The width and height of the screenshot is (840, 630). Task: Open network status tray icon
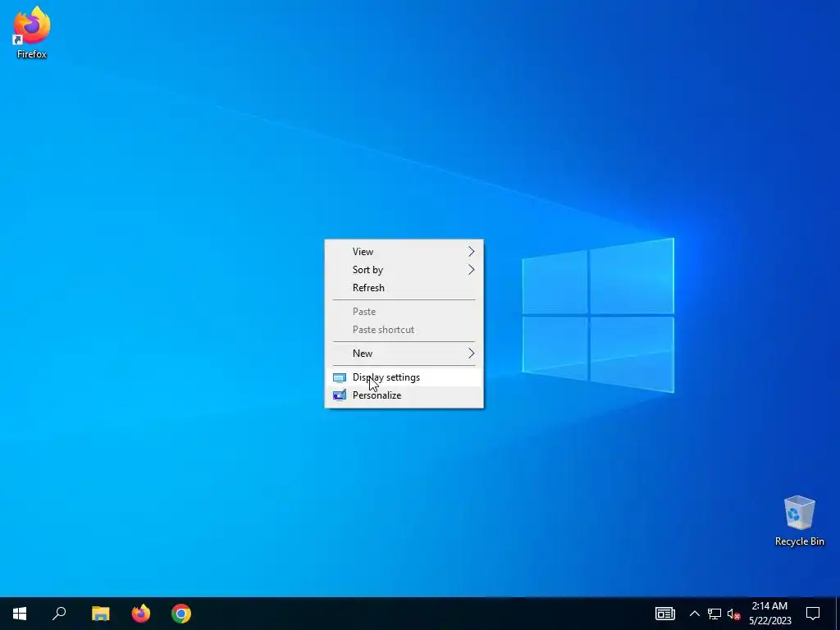point(714,614)
